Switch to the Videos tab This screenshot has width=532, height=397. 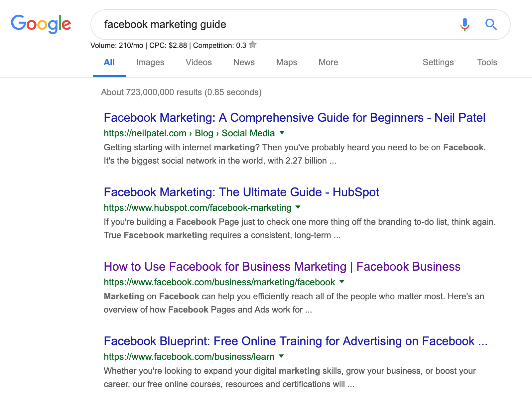pos(199,62)
